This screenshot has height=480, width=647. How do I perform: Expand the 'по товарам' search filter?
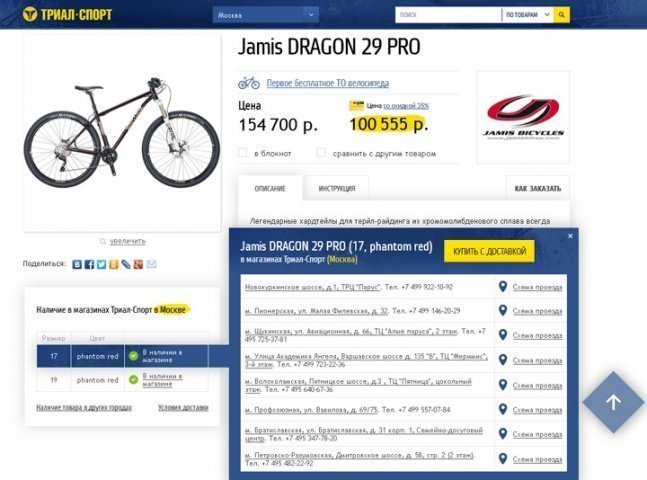point(528,15)
